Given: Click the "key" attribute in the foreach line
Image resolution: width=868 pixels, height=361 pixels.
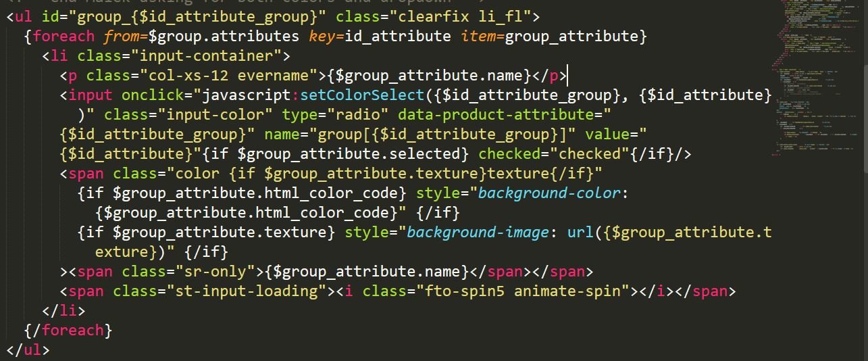Looking at the screenshot, I should coord(323,35).
